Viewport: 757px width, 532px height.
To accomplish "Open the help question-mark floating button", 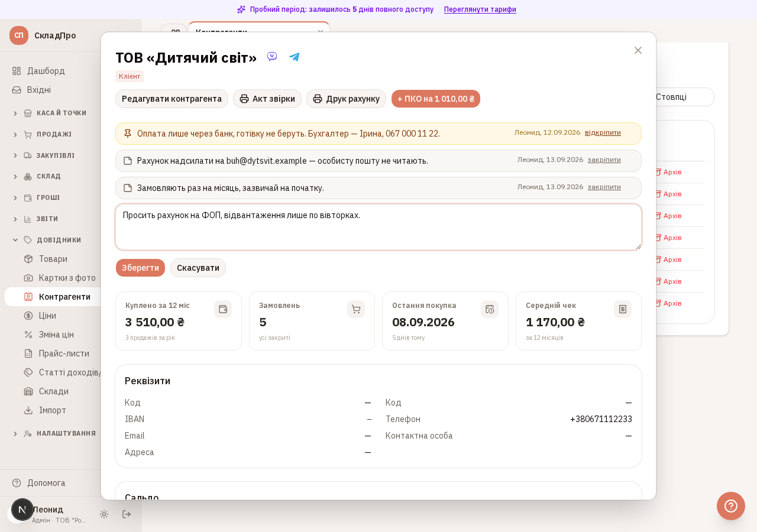I will coord(731,506).
